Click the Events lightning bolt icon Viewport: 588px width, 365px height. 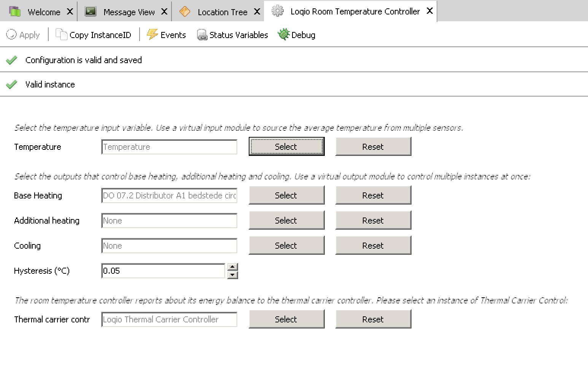pos(153,35)
